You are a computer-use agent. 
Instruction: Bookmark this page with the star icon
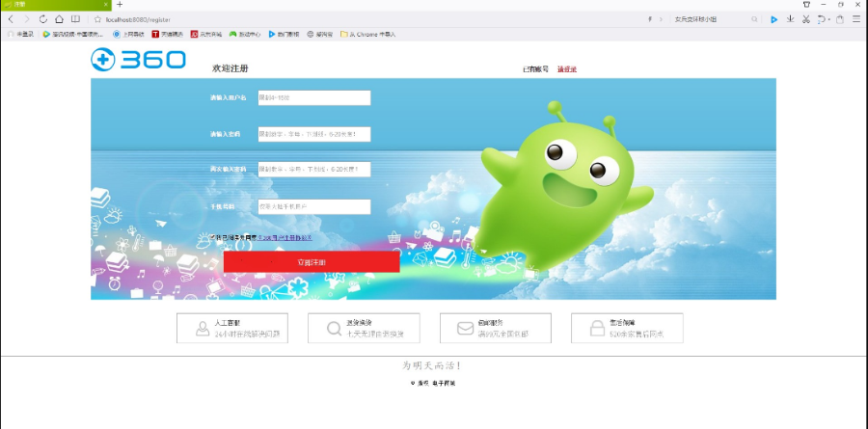pos(98,19)
